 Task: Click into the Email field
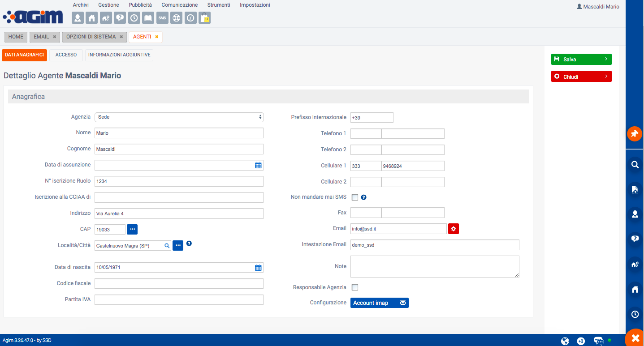click(x=398, y=229)
